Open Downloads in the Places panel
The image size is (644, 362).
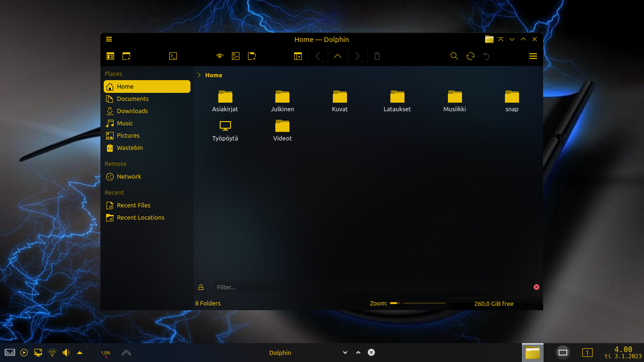tap(147, 111)
